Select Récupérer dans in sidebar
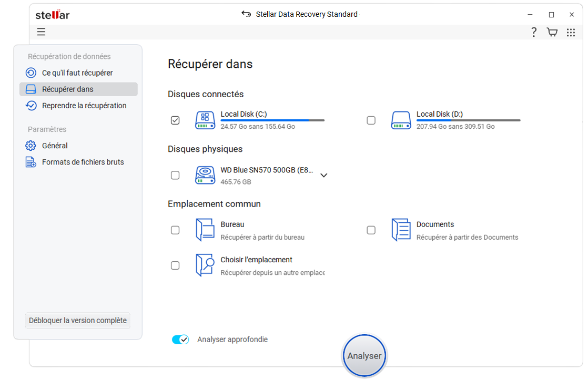588x380 pixels. [78, 89]
